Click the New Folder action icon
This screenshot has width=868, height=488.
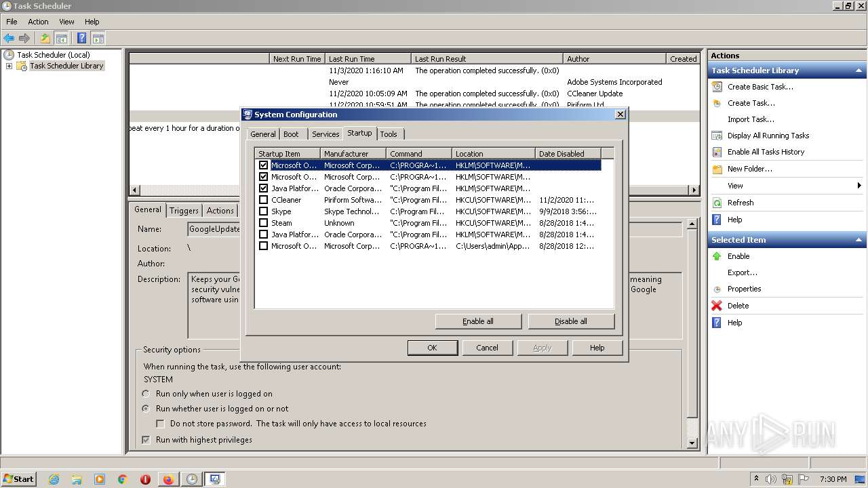pos(717,169)
